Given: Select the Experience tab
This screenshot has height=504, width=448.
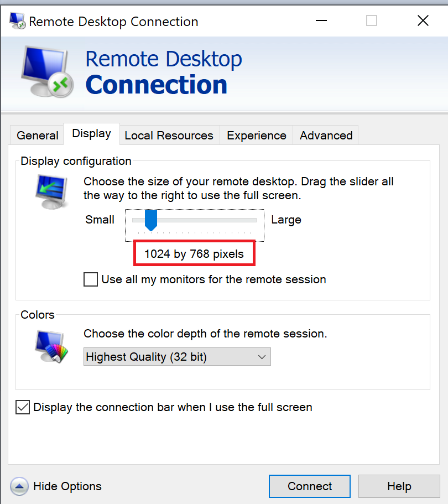Looking at the screenshot, I should [x=256, y=134].
